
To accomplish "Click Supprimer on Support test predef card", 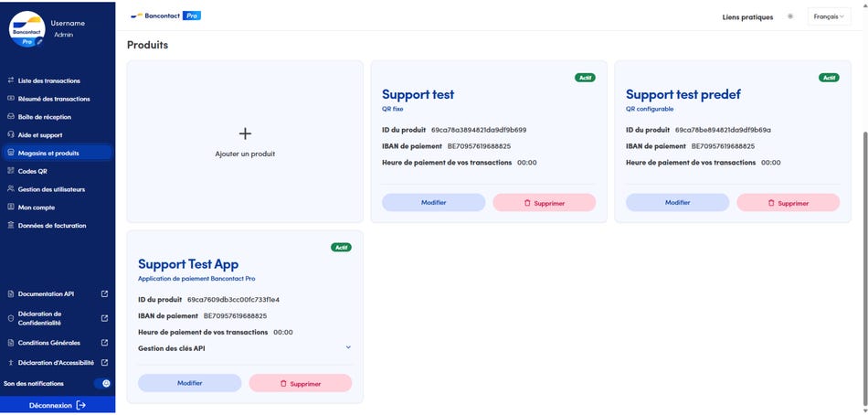I will click(x=788, y=202).
